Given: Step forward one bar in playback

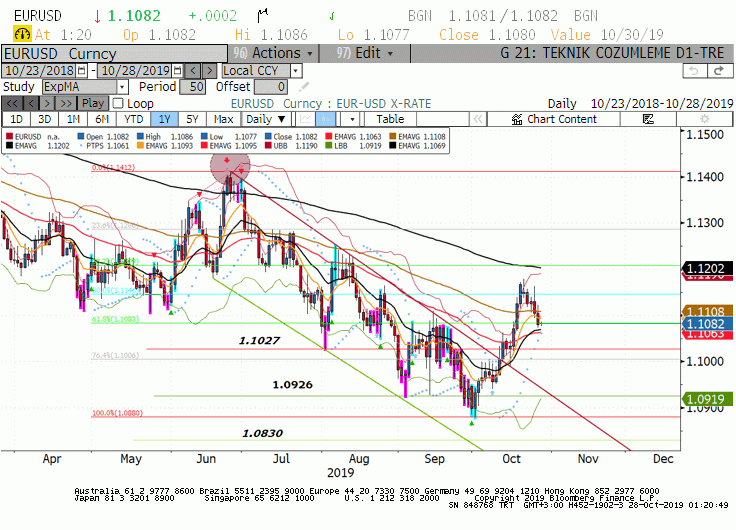Looking at the screenshot, I should [47, 103].
